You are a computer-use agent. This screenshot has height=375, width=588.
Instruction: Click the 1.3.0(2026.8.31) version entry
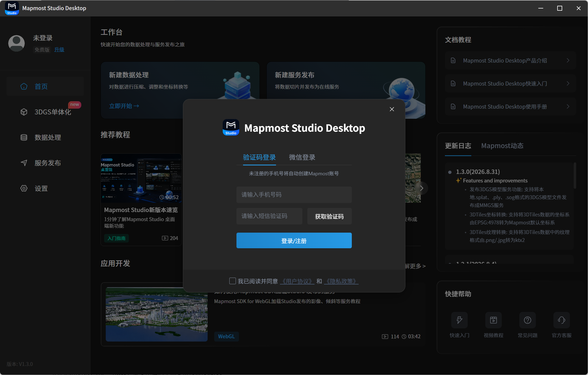pyautogui.click(x=478, y=172)
